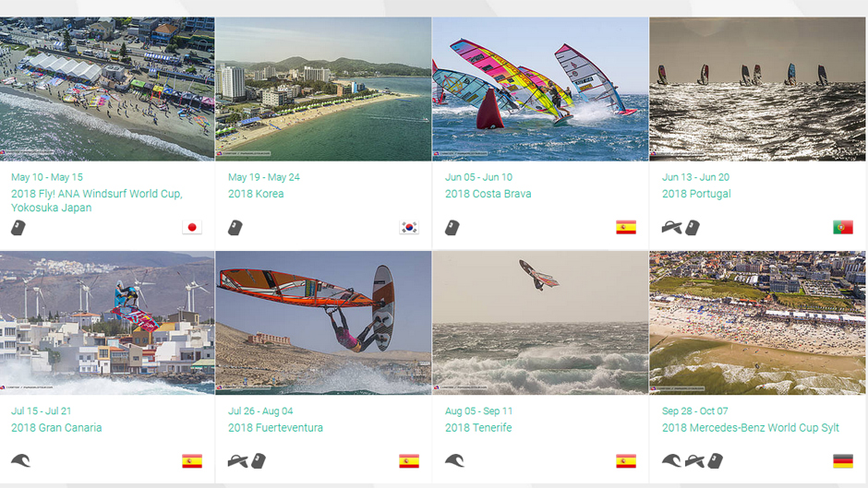Viewport: 868px width, 488px height.
Task: Click the Japan flag icon
Action: click(192, 228)
